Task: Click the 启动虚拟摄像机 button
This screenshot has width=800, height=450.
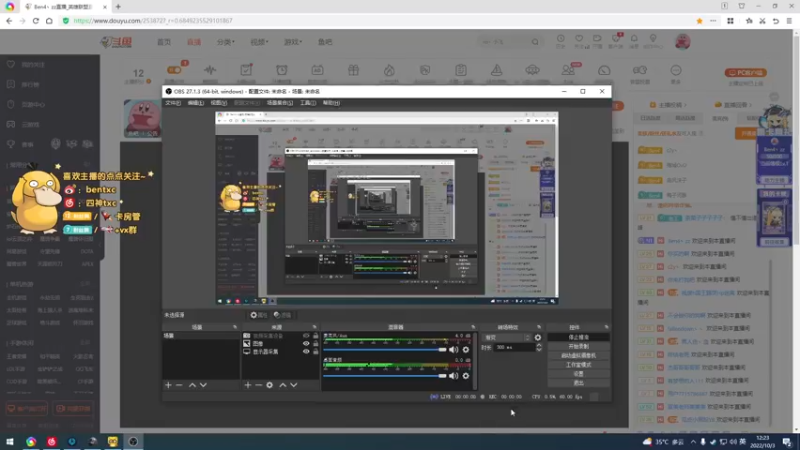Action: click(579, 356)
